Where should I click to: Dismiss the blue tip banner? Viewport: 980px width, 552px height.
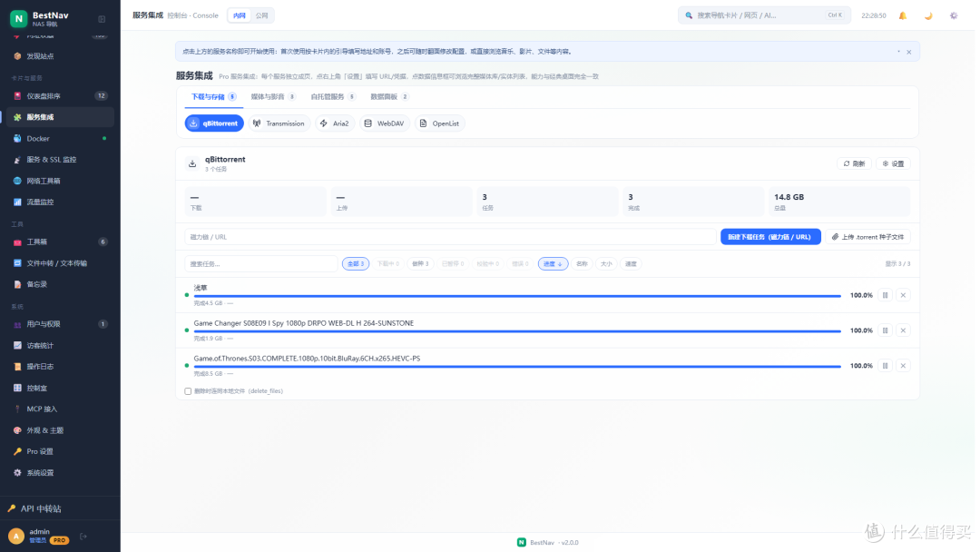coord(908,52)
